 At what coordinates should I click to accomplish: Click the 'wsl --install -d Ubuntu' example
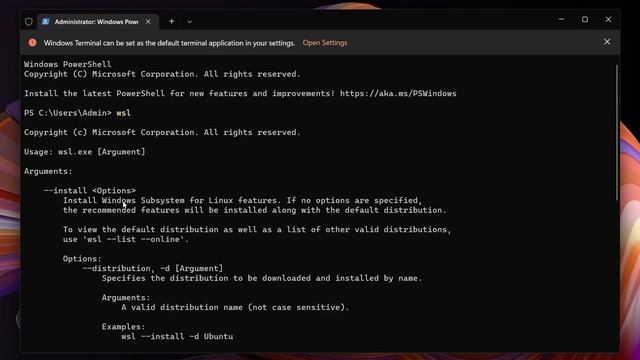(x=177, y=337)
